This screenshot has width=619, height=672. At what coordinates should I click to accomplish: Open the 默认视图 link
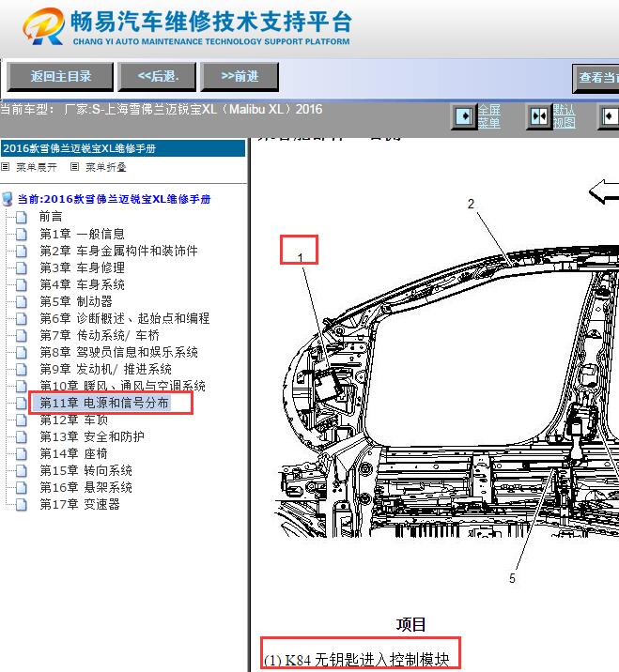tap(564, 116)
